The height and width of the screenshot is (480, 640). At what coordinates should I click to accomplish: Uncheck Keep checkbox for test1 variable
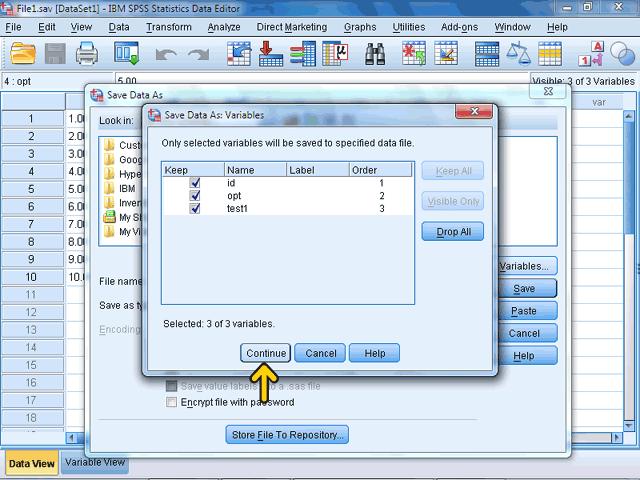(195, 208)
